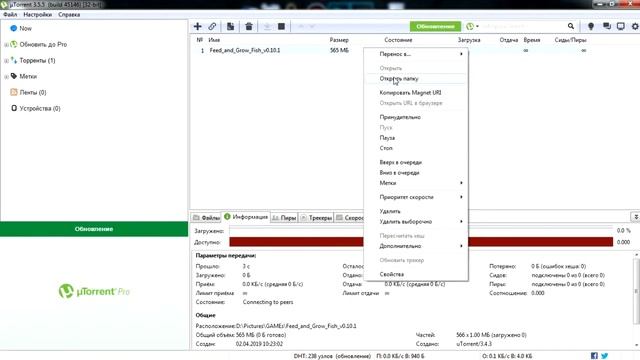
Task: Select Пауза in context menu
Action: tap(416, 138)
